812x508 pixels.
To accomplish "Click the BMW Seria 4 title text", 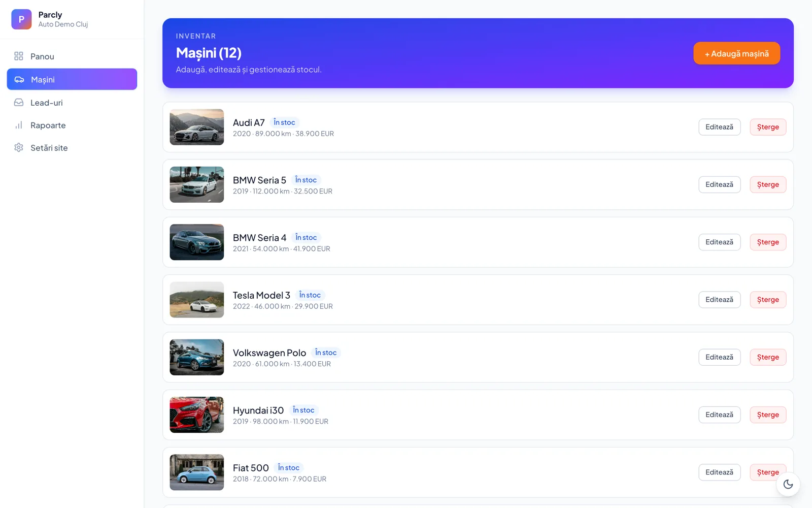I will tap(259, 238).
